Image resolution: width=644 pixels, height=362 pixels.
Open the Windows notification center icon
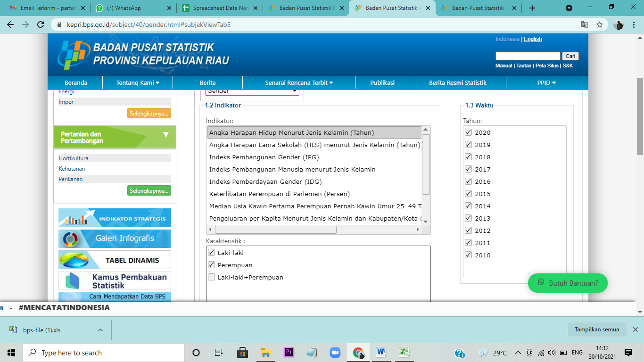click(628, 353)
